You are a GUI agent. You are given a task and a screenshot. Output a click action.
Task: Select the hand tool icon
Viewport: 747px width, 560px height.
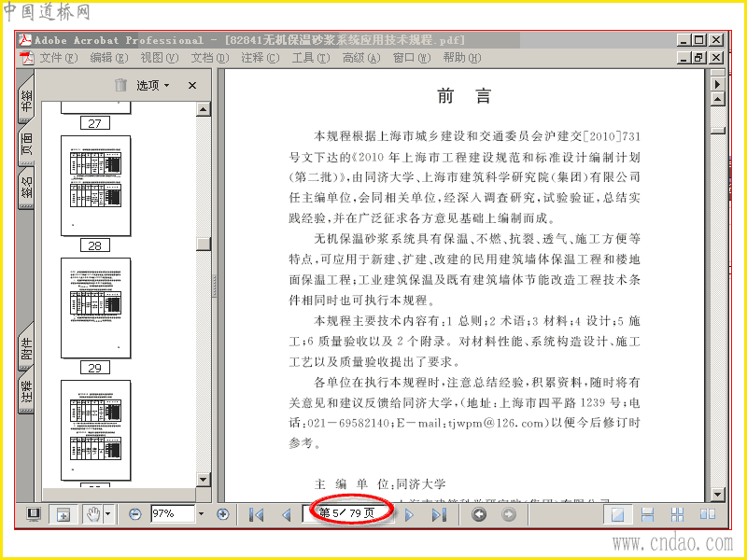point(93,514)
